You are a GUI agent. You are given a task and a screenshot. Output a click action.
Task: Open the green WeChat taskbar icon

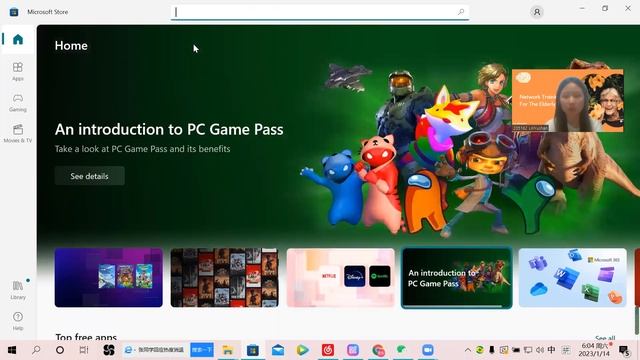click(x=402, y=350)
